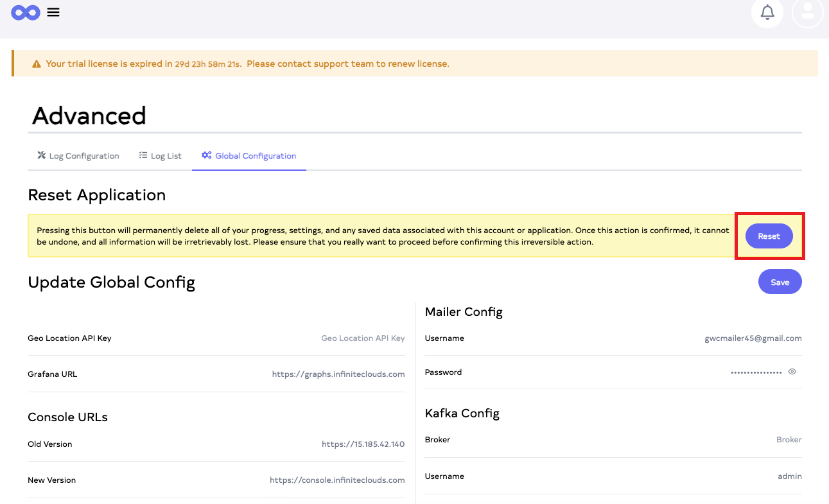Edit the New Version console URL field
The image size is (829, 504).
[336, 480]
